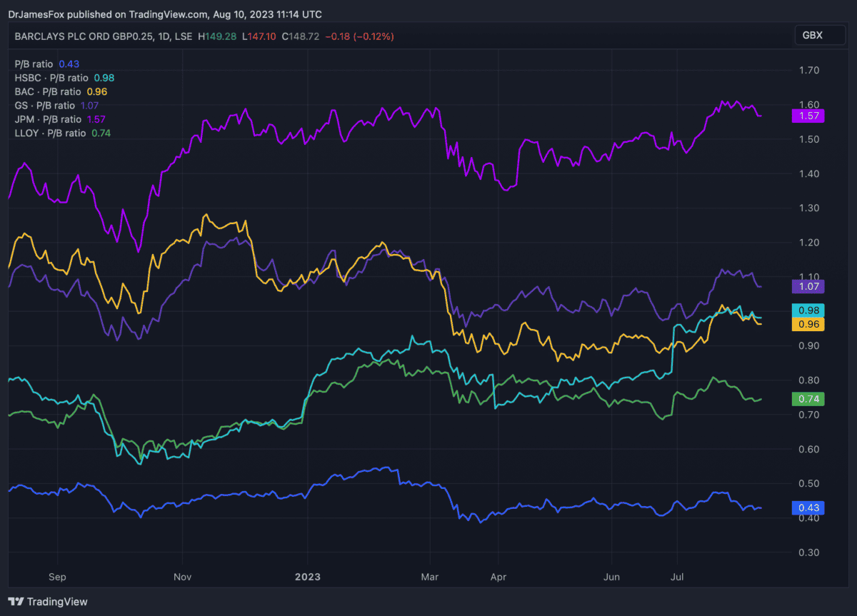Click the green 0.74 price label

coord(808,399)
